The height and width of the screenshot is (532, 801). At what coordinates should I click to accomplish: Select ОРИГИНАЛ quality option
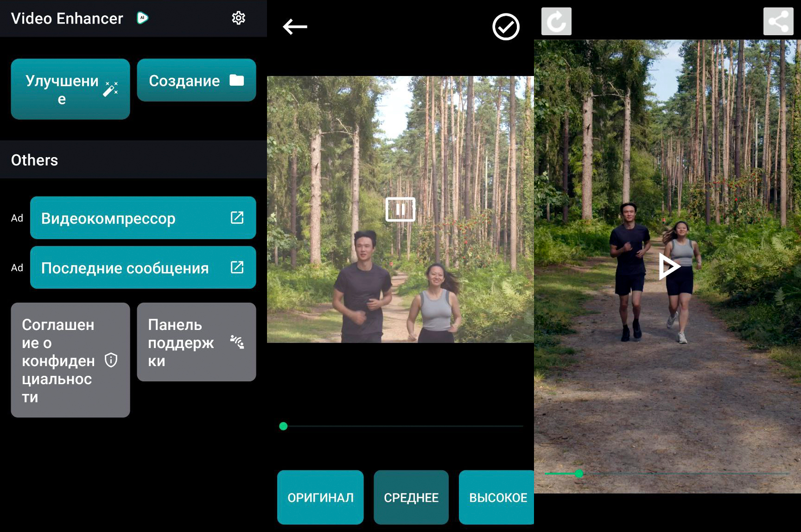coord(320,497)
